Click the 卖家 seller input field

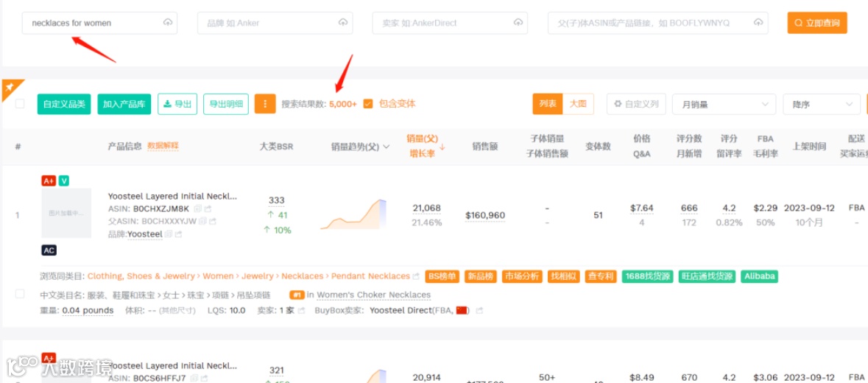450,24
